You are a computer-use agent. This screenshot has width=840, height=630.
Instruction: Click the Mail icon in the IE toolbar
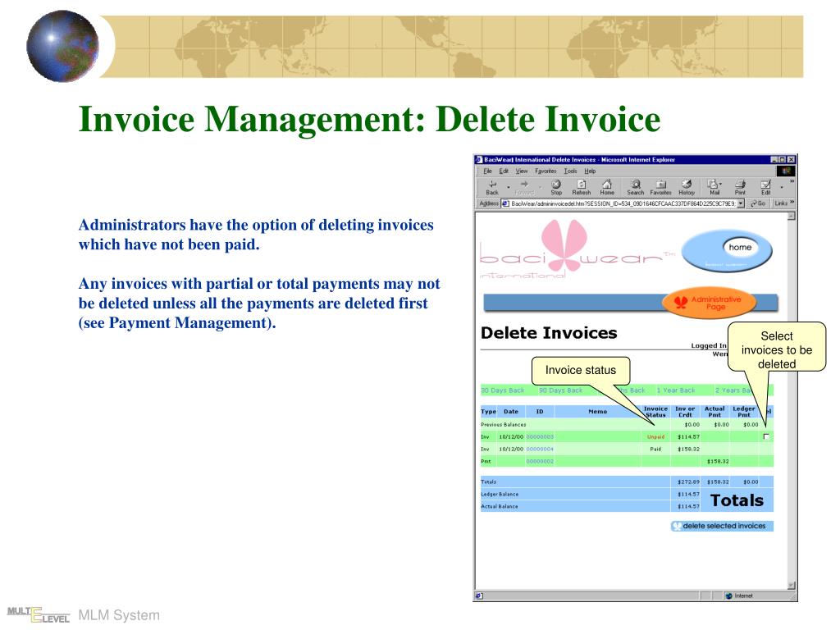(713, 185)
